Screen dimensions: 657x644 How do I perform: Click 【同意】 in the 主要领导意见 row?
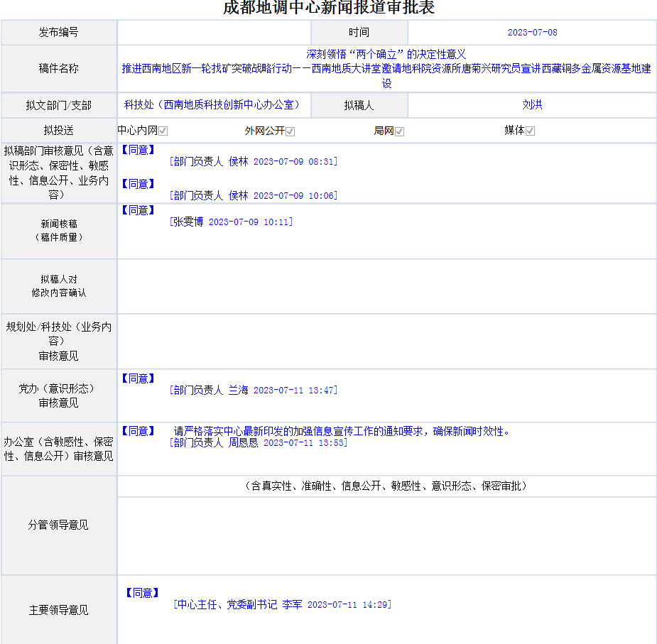coord(143,594)
